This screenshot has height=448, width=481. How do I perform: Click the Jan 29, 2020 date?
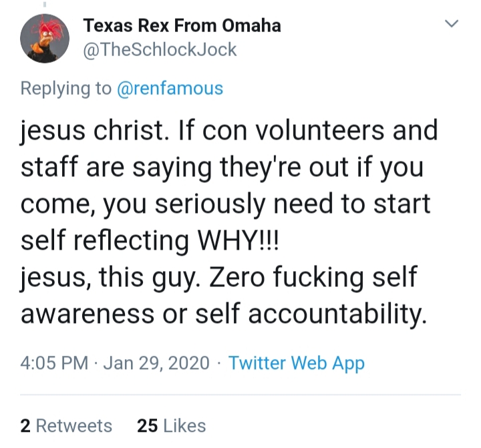pyautogui.click(x=156, y=363)
